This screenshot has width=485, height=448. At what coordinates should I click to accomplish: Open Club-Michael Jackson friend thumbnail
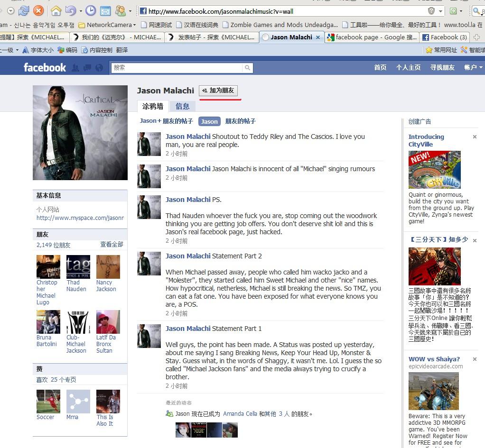78,321
